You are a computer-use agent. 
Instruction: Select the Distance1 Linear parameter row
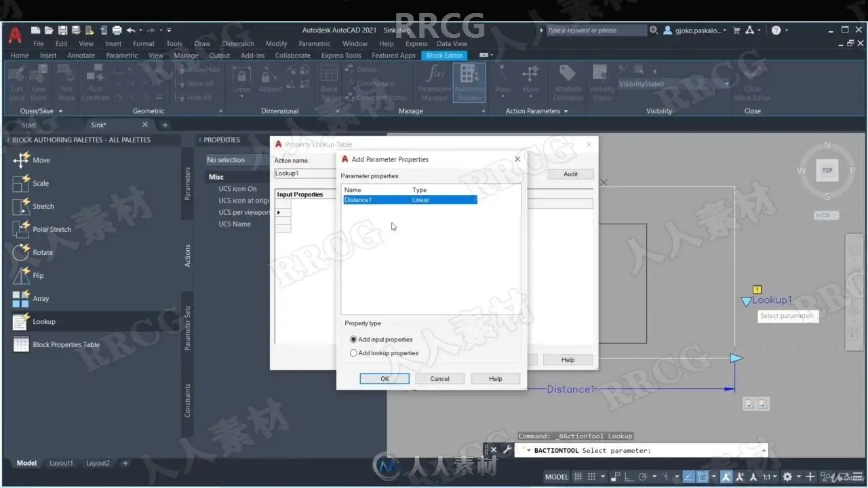(410, 200)
